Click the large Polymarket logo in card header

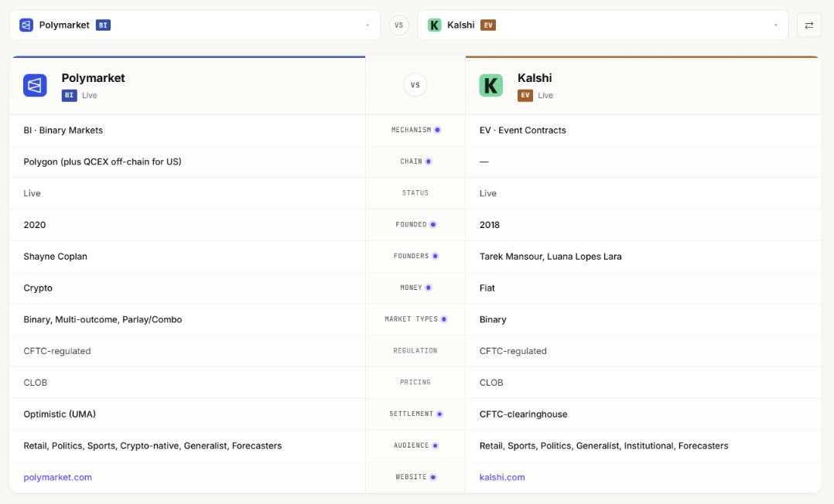click(x=35, y=85)
